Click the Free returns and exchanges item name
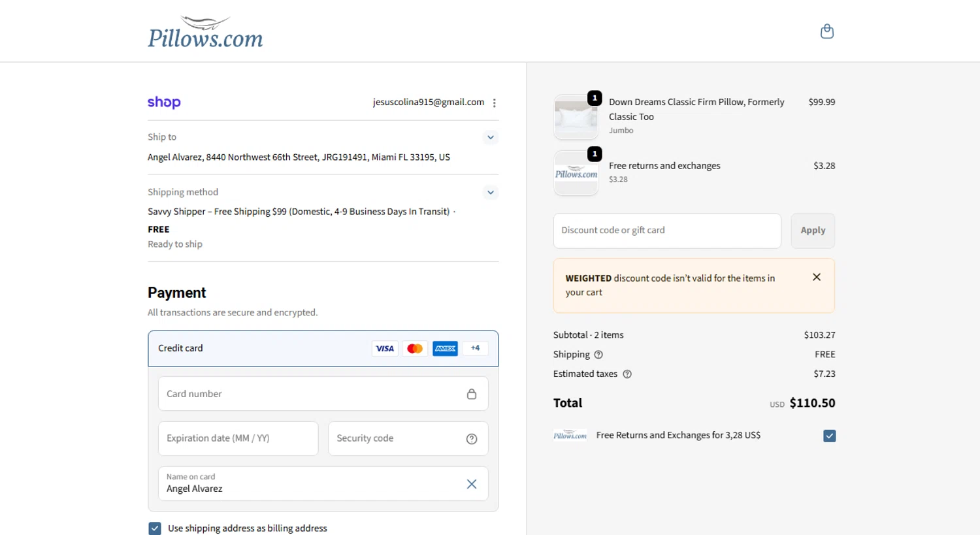 664,166
